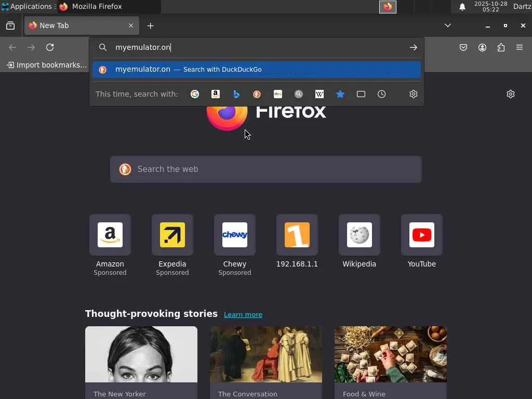Screen dimensions: 532x399
Task: Open Firefox account icon
Action: (x=482, y=47)
